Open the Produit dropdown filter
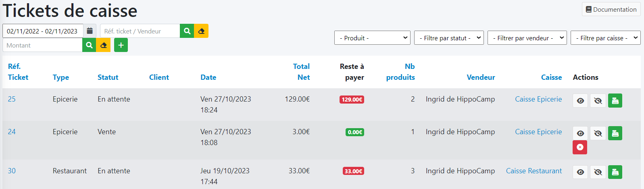The height and width of the screenshot is (189, 644). click(x=372, y=38)
